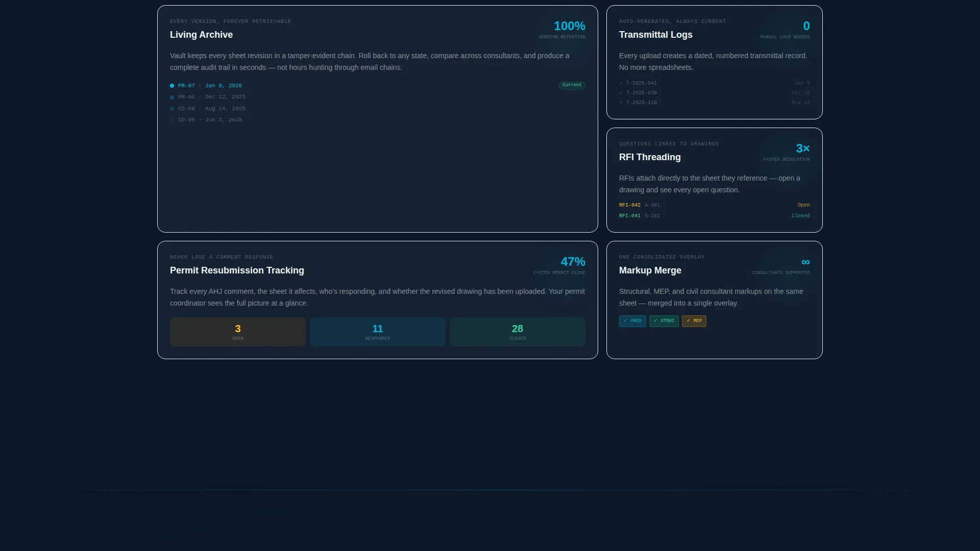The height and width of the screenshot is (551, 980).
Task: Toggle the STRUC markup checkbox chip
Action: click(x=664, y=321)
